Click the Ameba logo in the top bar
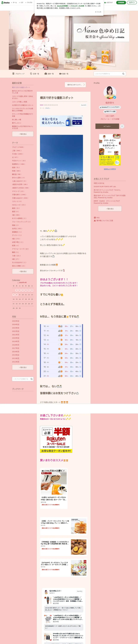The image size is (138, 644). [x=5, y=2]
